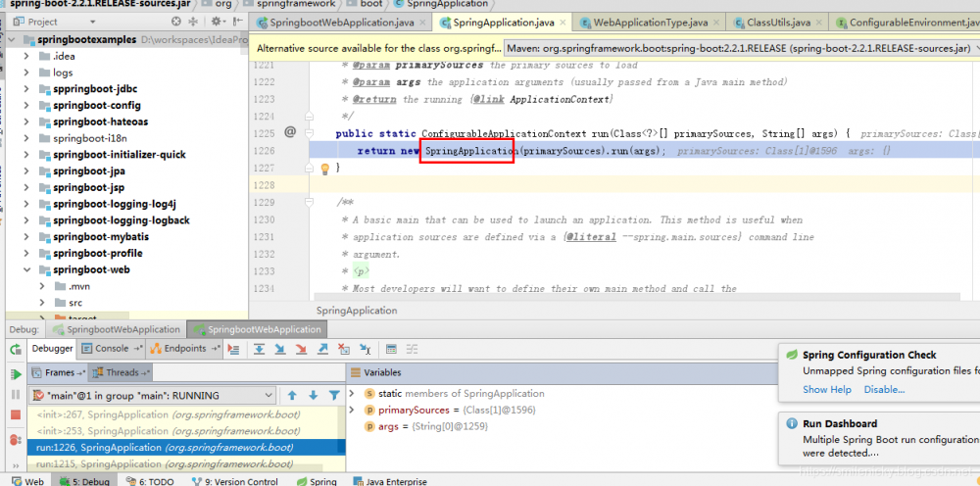Move to previous frame with up arrow
Image resolution: width=980 pixels, height=486 pixels.
pyautogui.click(x=292, y=396)
